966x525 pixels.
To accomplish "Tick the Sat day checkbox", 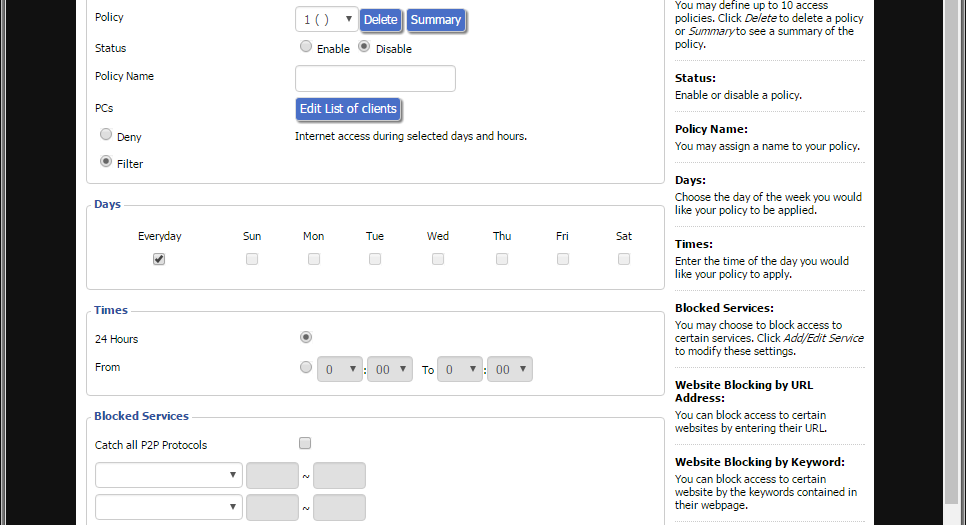I will pos(624,259).
